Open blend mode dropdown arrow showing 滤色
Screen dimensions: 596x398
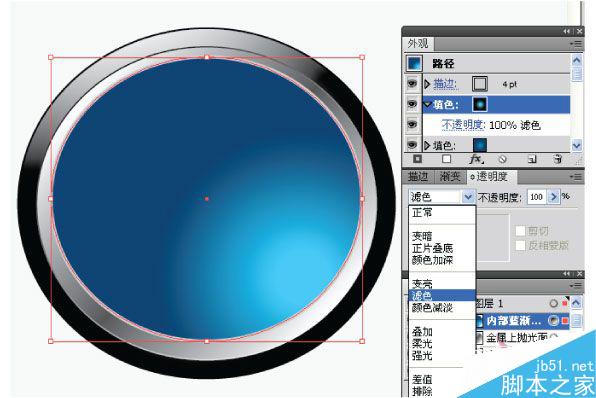(x=468, y=197)
